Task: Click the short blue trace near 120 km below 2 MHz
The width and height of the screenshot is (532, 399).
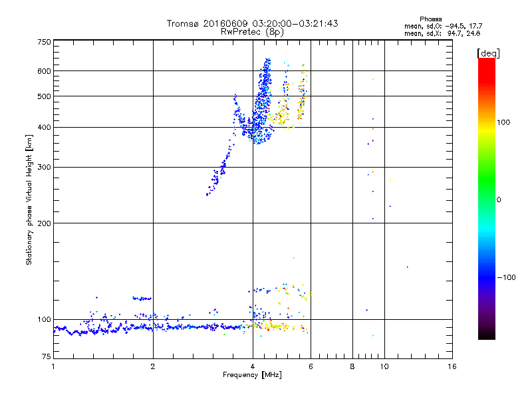Action: pos(142,299)
